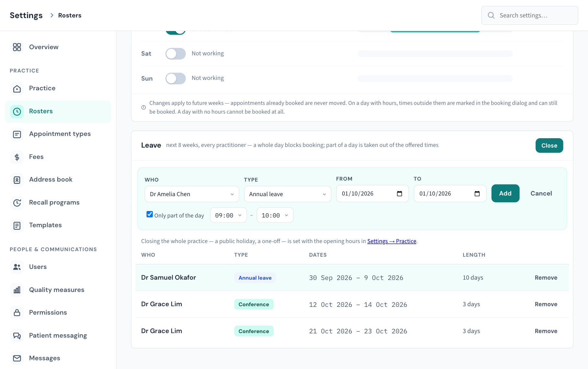Focus the Search settings field

[529, 15]
